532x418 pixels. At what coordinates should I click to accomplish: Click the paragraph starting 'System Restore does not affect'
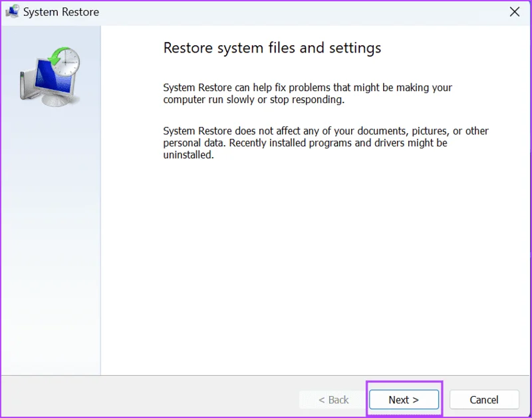326,142
